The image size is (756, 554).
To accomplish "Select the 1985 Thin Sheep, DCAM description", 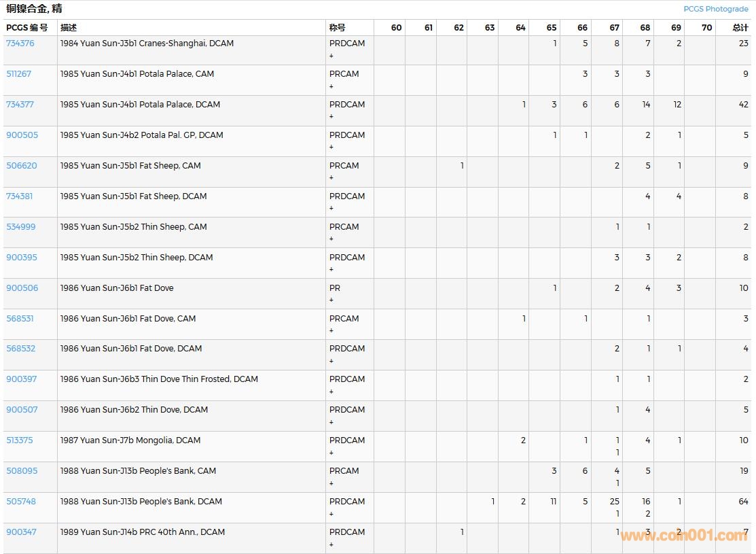I will tap(137, 258).
